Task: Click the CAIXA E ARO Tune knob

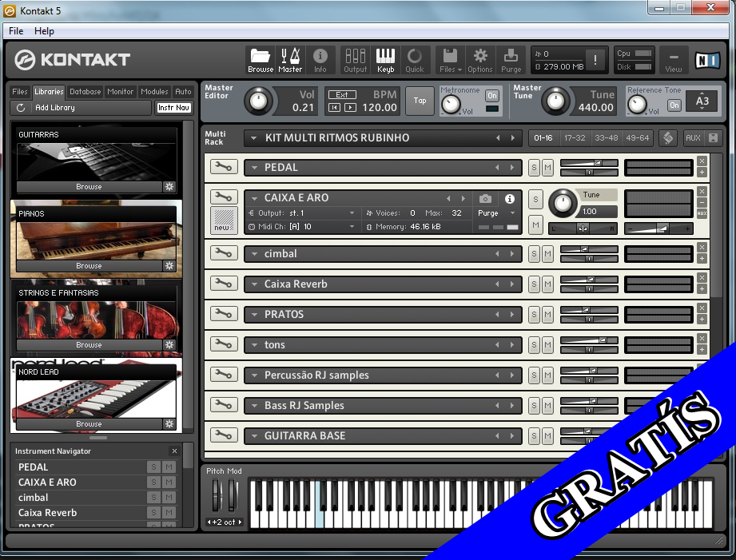Action: (563, 202)
